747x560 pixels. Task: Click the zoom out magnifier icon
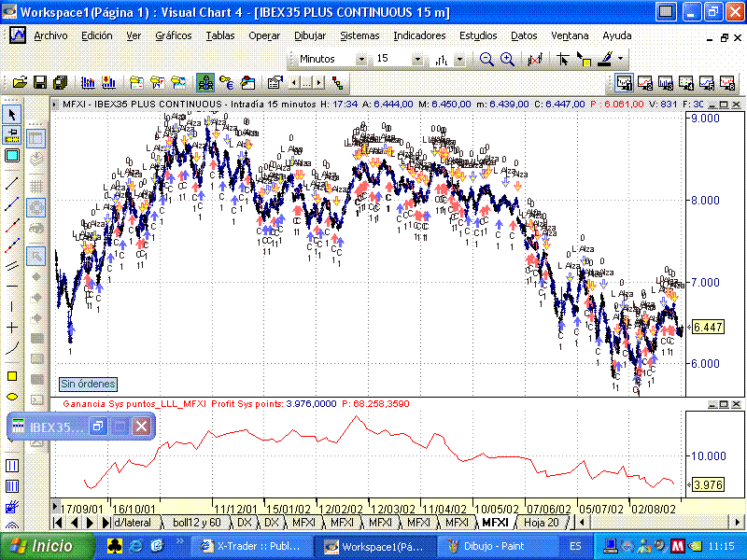pos(486,60)
